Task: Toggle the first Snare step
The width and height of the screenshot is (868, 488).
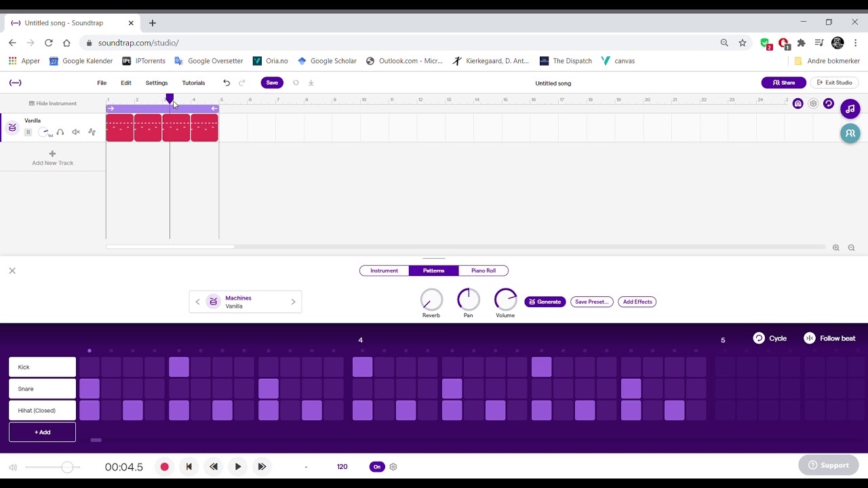Action: [90, 389]
